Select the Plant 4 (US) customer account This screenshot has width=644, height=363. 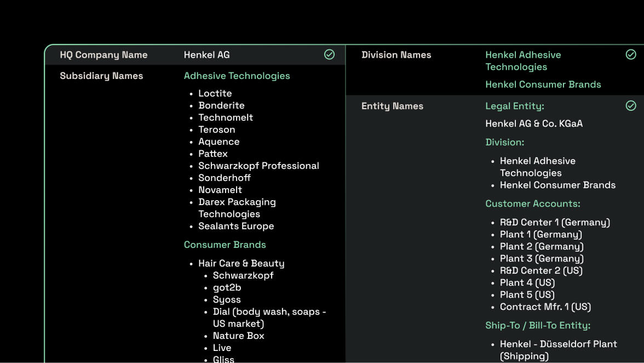click(x=527, y=282)
